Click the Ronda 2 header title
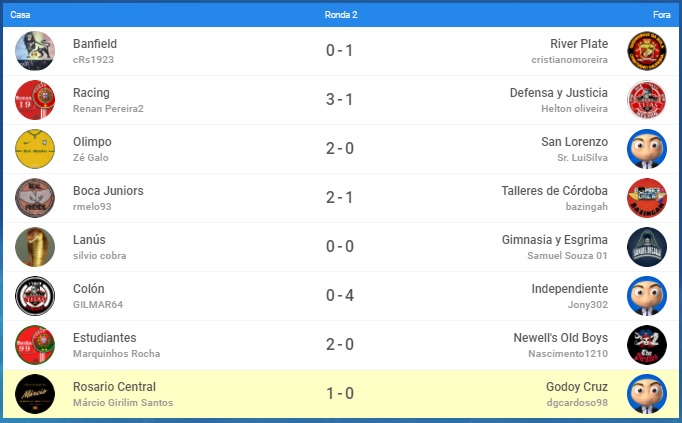The width and height of the screenshot is (682, 423). 341,15
